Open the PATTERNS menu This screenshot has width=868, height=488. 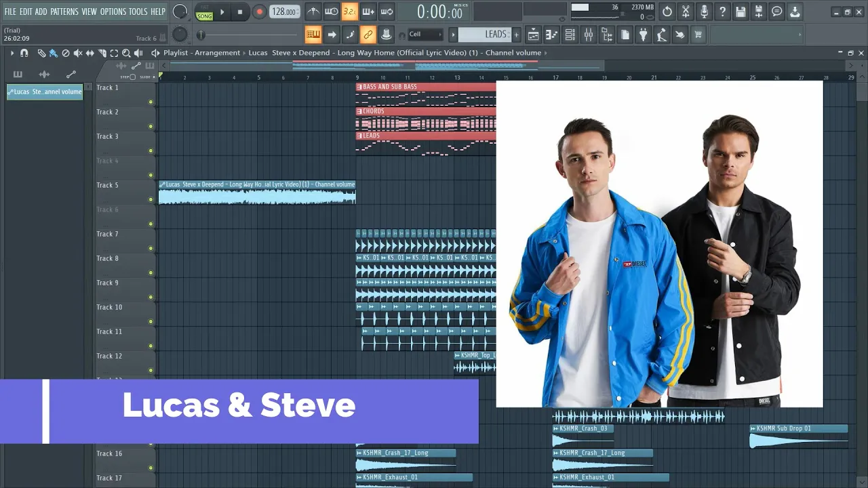pos(64,12)
